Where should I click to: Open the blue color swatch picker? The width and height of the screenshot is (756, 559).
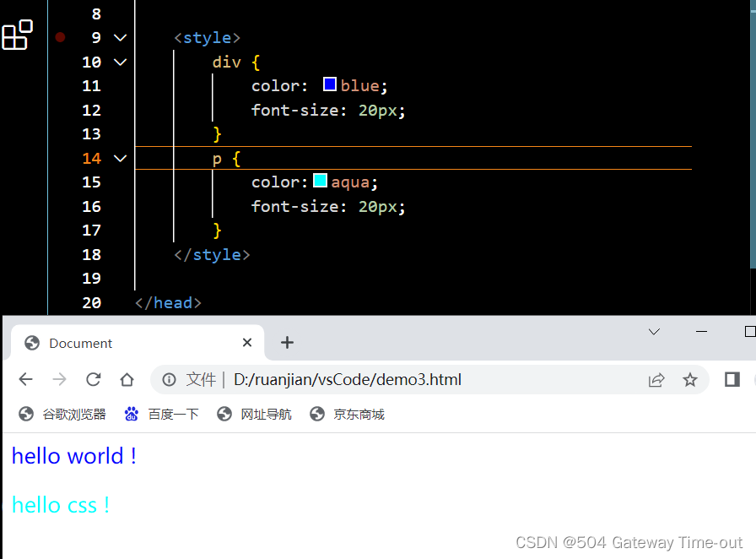pyautogui.click(x=330, y=84)
